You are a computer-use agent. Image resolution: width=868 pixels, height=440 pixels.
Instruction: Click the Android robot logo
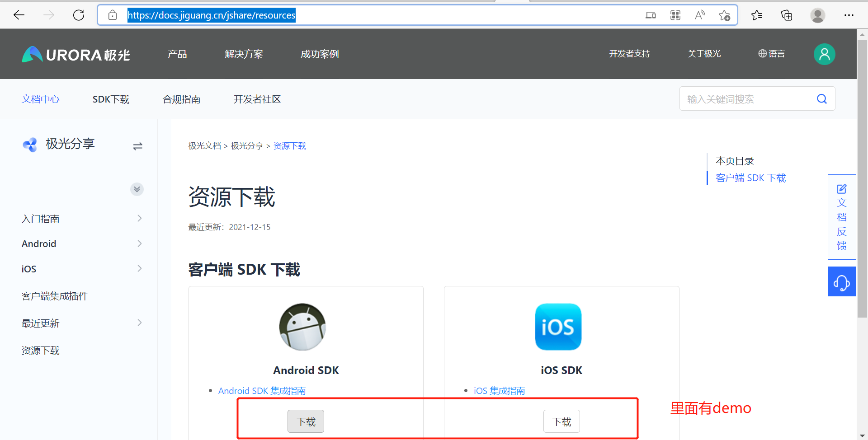click(302, 327)
